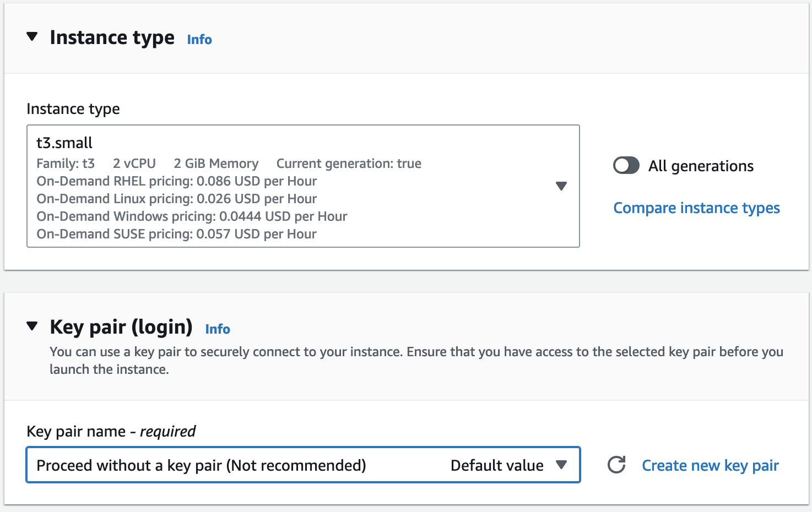Click the Key pair name required label
Viewport: 812px width, 512px height.
(x=111, y=431)
